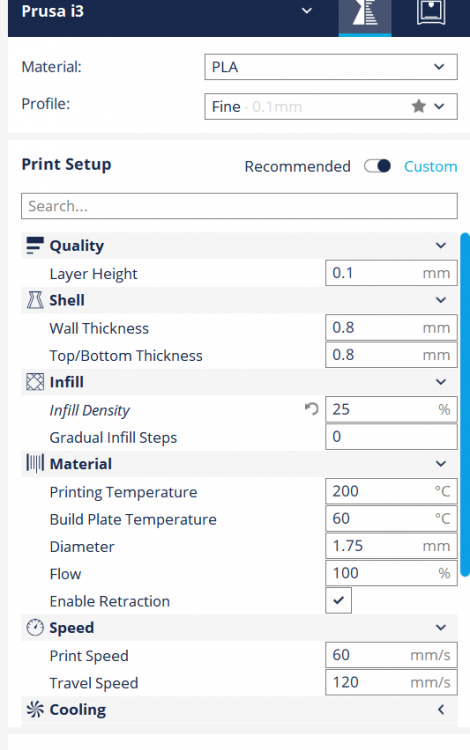The width and height of the screenshot is (470, 750).
Task: Edit the filament Diameter value
Action: pyautogui.click(x=391, y=546)
